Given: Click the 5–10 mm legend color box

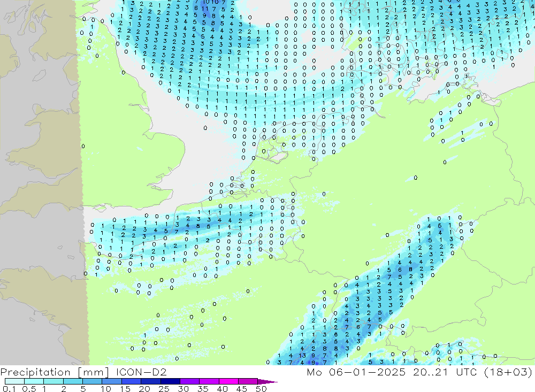Looking at the screenshot, I should click(92, 381).
